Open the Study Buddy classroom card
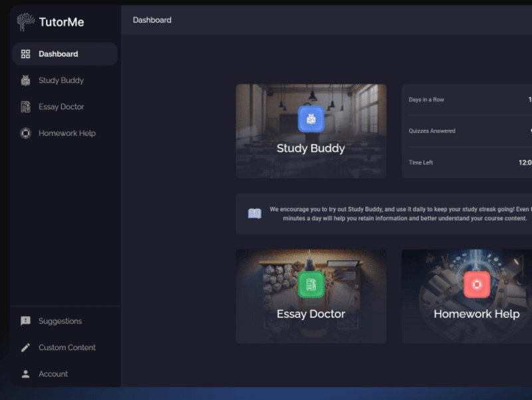Image resolution: width=532 pixels, height=400 pixels. click(311, 131)
